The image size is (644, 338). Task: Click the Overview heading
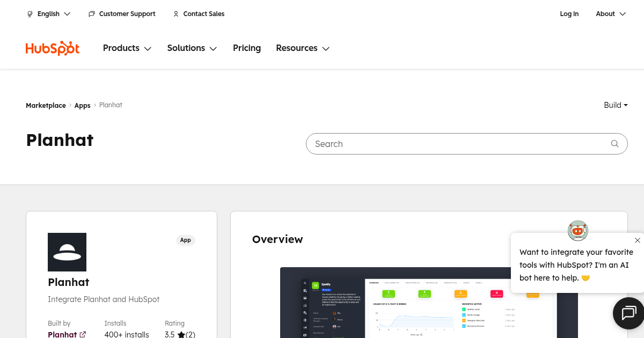point(277,239)
